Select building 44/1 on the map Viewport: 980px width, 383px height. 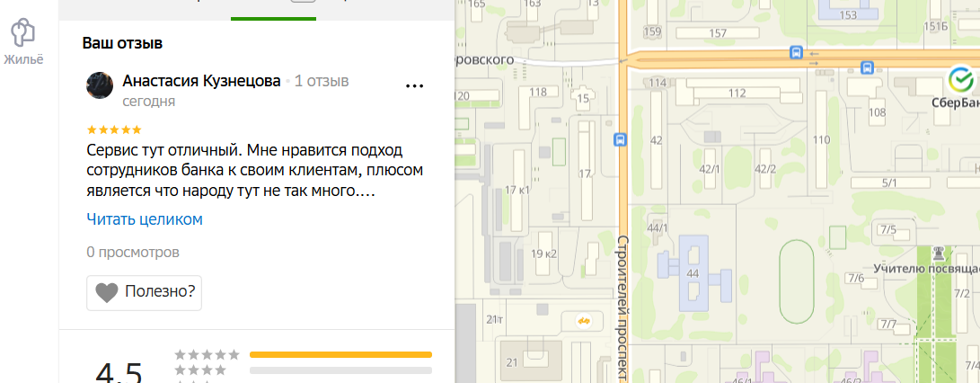(x=658, y=227)
